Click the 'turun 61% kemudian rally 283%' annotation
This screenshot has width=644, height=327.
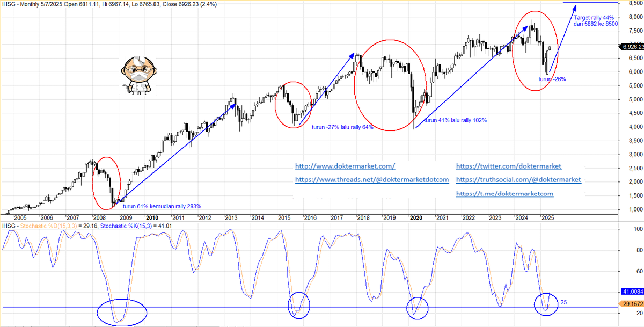(162, 206)
